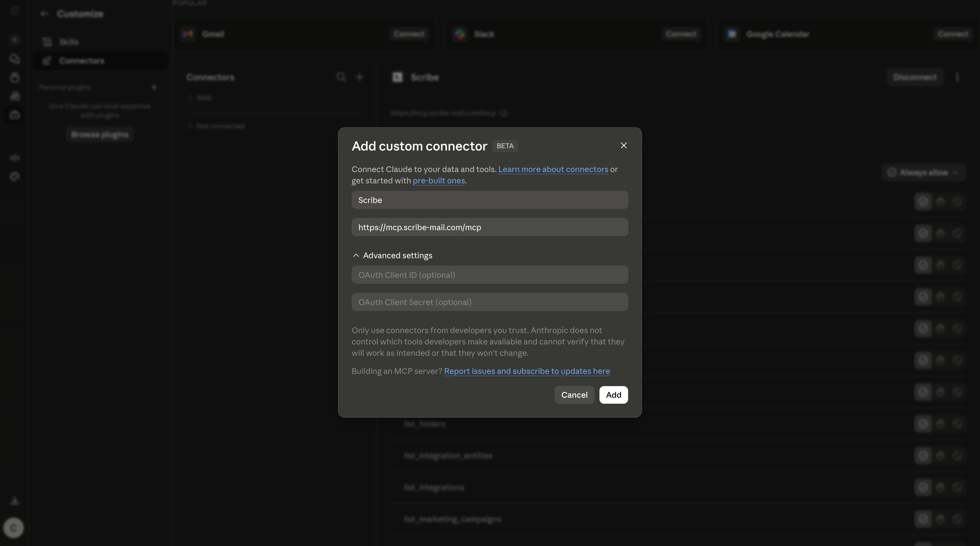The height and width of the screenshot is (546, 980).
Task: Add a connector with the Connectors plus icon
Action: (x=360, y=77)
